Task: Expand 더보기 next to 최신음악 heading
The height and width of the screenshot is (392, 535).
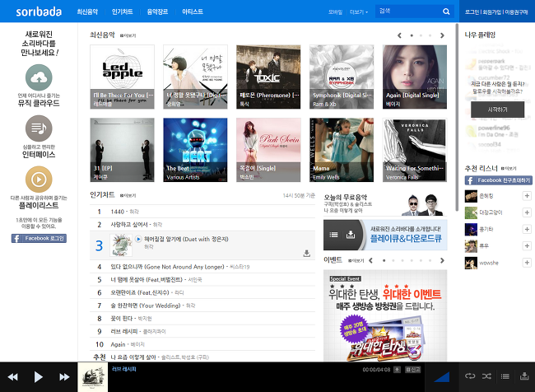Action: click(x=128, y=35)
